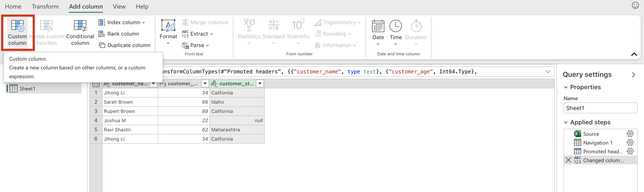Open the Time column options
The width and height of the screenshot is (644, 192).
tap(396, 33)
